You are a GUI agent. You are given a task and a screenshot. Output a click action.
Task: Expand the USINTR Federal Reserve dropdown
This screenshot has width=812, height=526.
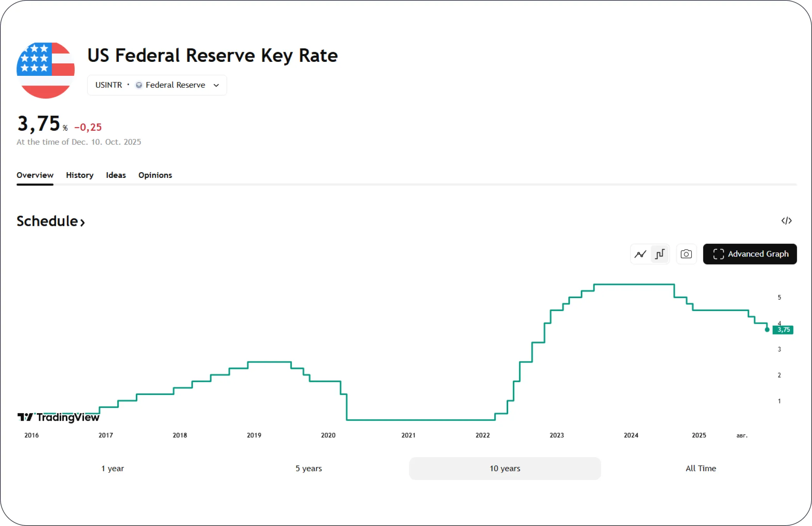click(157, 85)
